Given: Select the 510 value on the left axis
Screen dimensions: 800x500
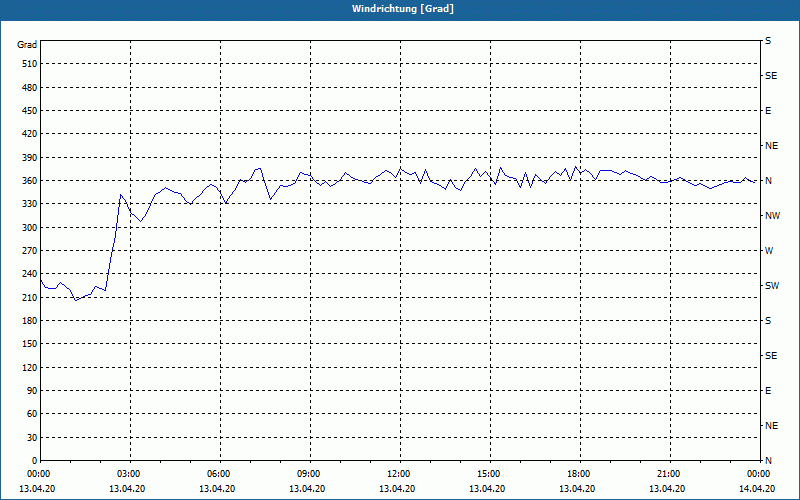Looking at the screenshot, I should point(29,64).
